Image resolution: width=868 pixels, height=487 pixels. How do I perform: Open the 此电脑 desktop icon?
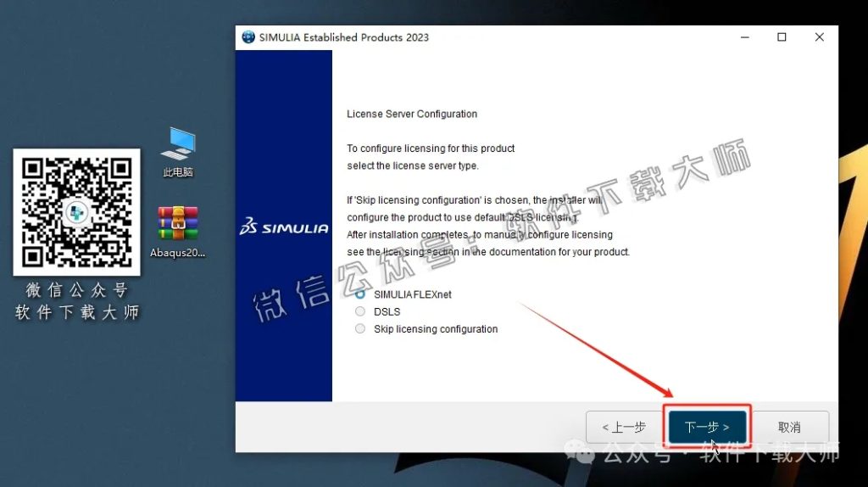[x=178, y=153]
